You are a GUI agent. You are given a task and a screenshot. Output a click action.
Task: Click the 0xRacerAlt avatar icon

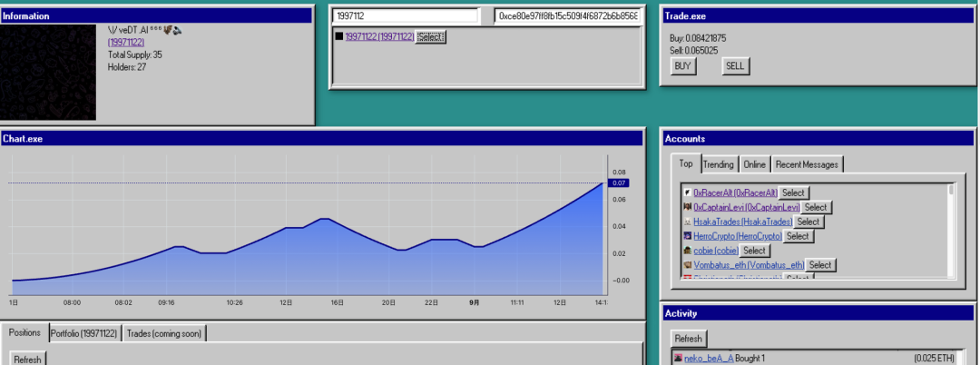(x=688, y=193)
